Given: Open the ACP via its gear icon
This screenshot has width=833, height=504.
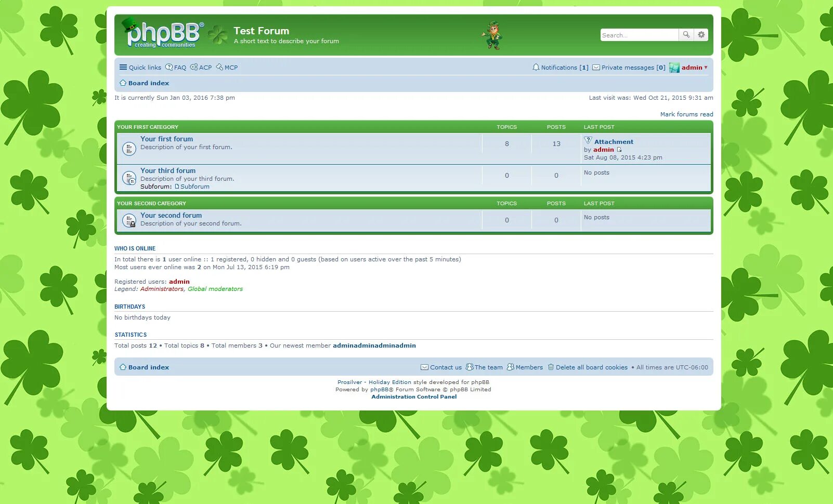Looking at the screenshot, I should [x=193, y=67].
